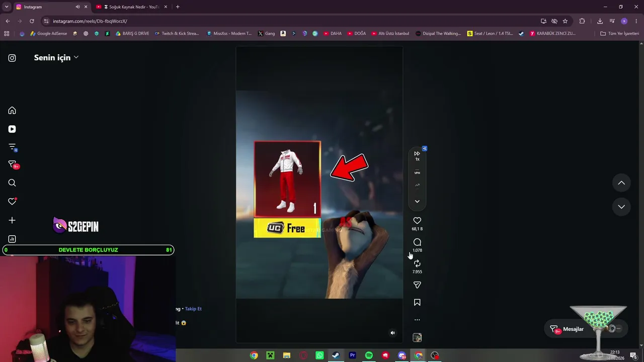Viewport: 644px width, 362px height.
Task: Reload the current page
Action: (32, 21)
